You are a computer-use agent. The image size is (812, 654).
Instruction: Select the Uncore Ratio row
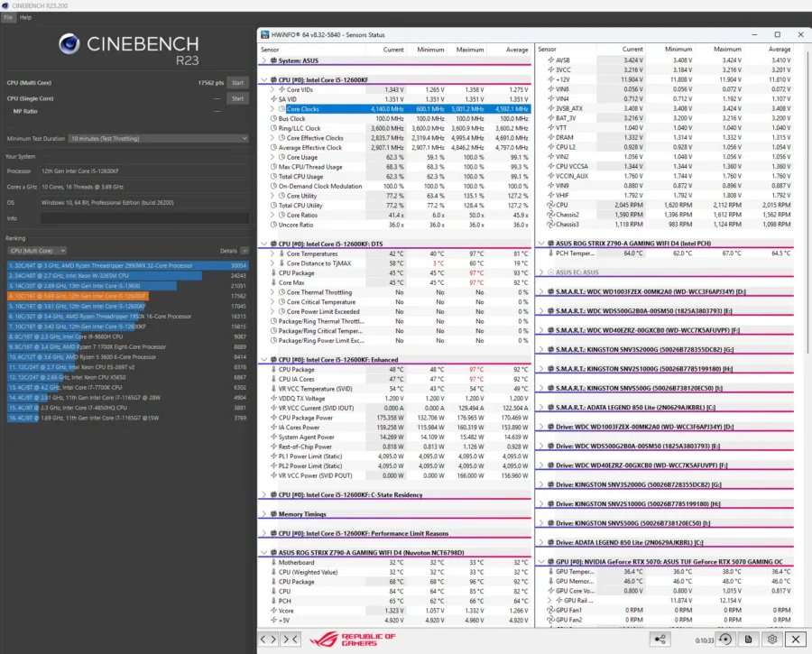(394, 225)
